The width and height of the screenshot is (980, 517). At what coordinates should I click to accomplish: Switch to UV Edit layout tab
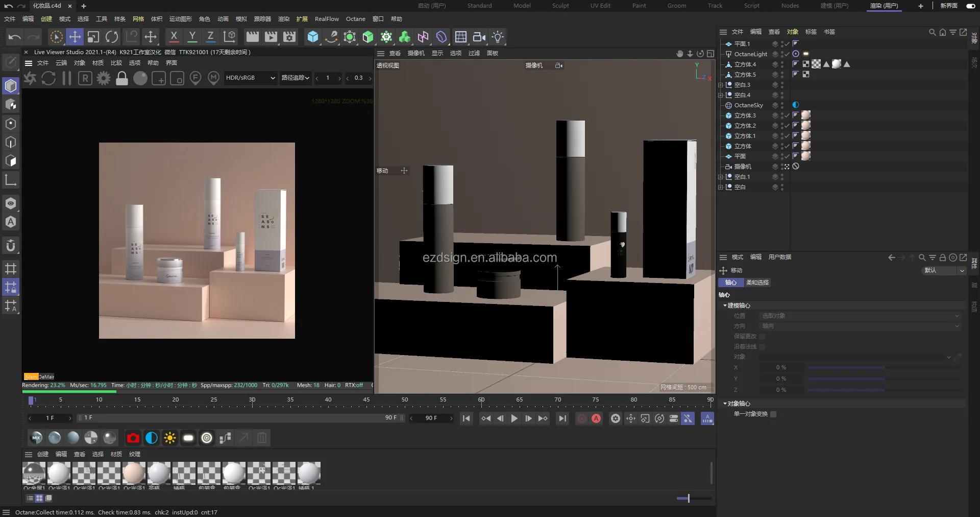[600, 6]
